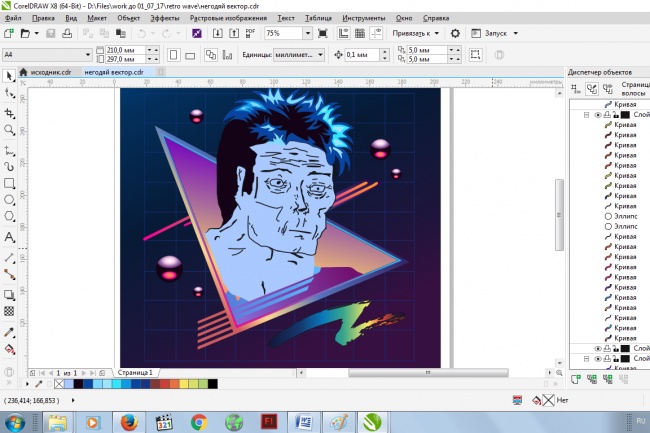
Task: Open the Единицы units dropdown
Action: 320,55
